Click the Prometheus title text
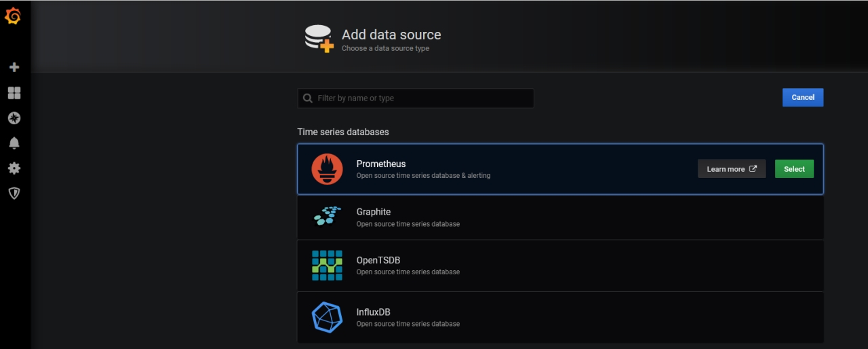Viewport: 868px width, 349px height. 381,164
